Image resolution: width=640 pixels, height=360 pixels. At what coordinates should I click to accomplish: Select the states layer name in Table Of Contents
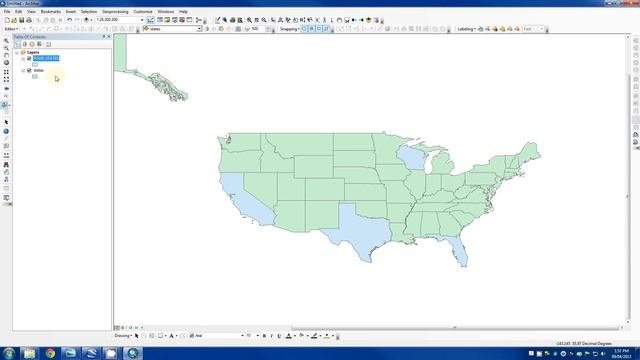[x=39, y=70]
